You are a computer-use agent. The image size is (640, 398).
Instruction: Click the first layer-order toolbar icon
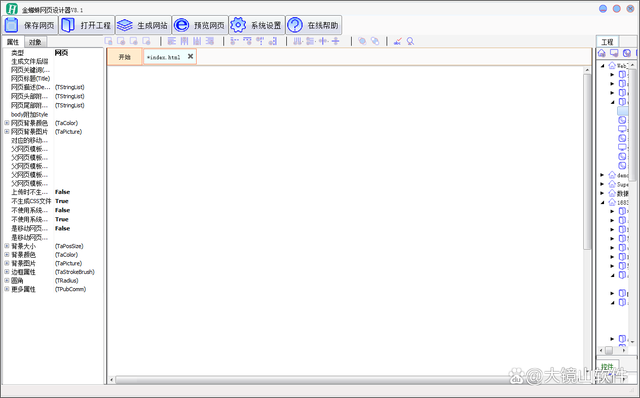click(x=108, y=41)
